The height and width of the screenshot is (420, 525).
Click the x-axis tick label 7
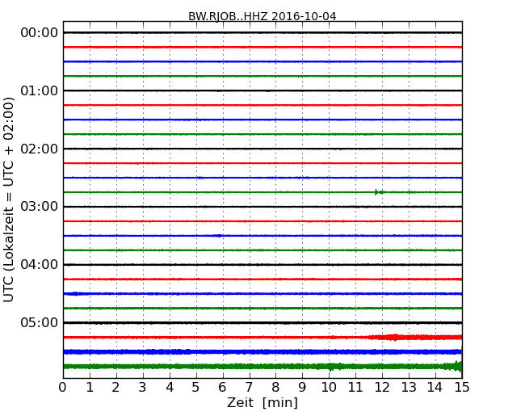point(249,388)
